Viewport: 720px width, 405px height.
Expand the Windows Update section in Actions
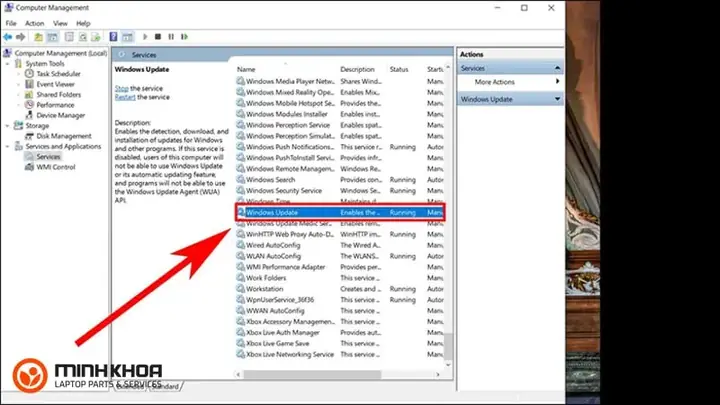click(x=557, y=99)
